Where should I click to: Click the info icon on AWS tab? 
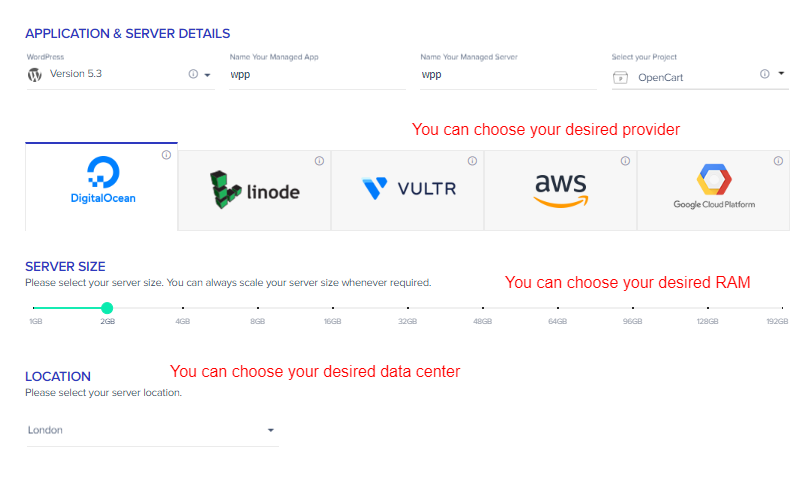(x=625, y=161)
